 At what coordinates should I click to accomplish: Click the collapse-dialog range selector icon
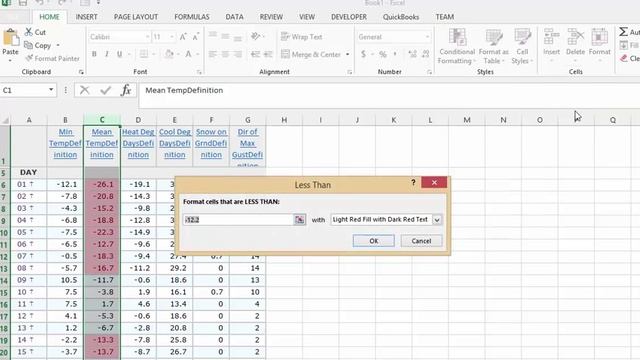pyautogui.click(x=299, y=220)
